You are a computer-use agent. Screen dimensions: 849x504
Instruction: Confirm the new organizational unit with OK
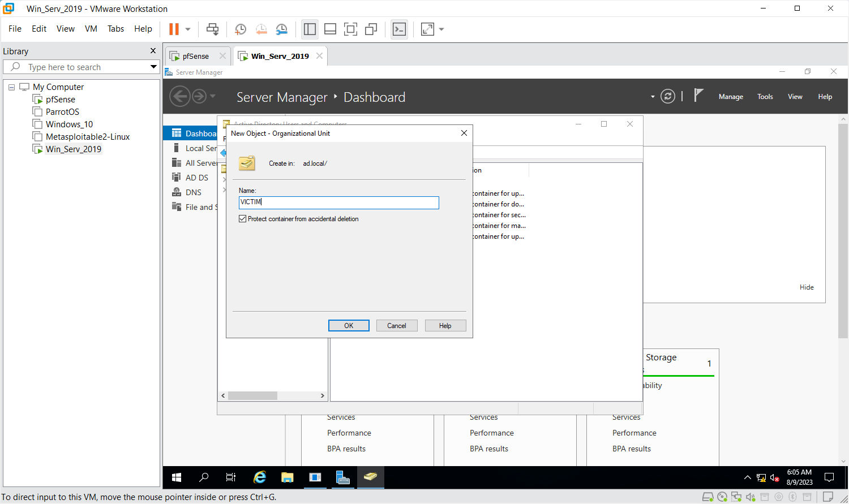[349, 326]
